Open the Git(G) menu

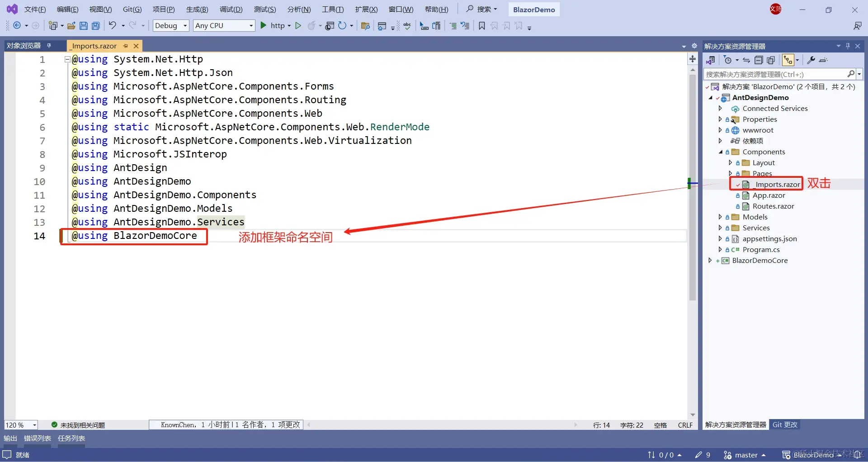click(132, 10)
